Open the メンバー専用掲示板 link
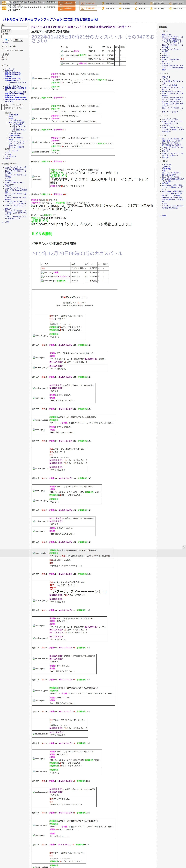Image resolution: width=186 pixels, height=868 pixels. 16,137
